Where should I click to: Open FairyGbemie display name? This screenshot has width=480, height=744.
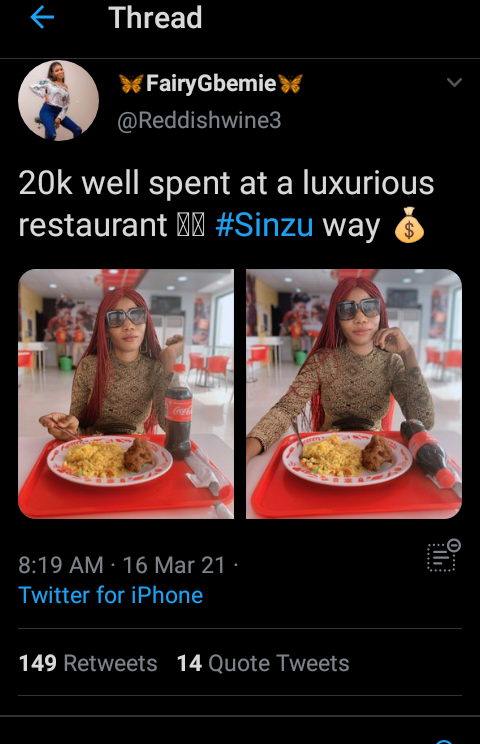click(211, 84)
